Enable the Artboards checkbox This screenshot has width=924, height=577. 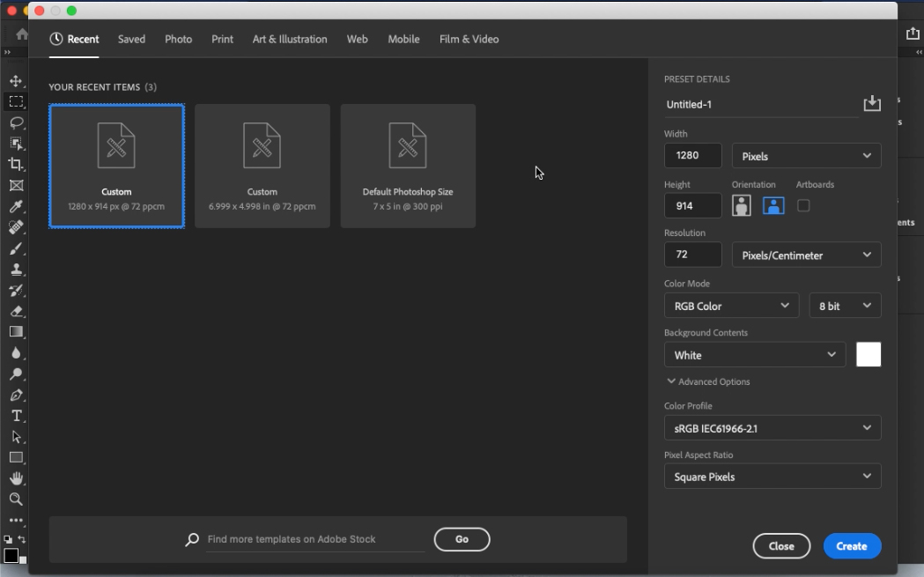click(x=803, y=205)
